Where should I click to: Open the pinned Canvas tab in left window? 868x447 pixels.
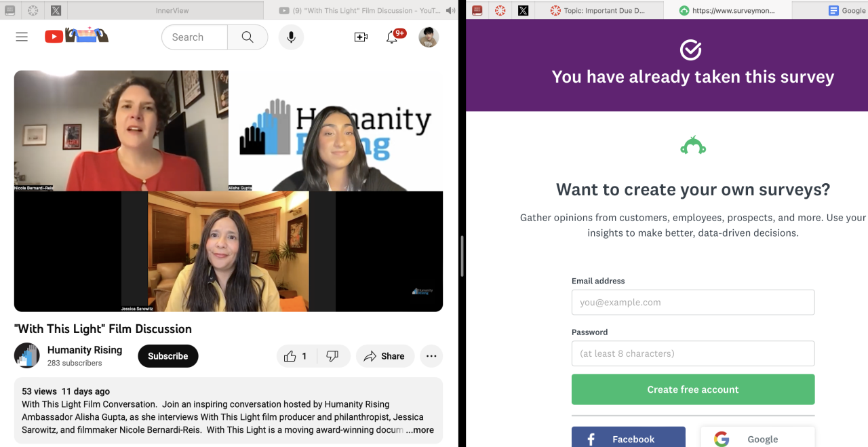point(33,10)
